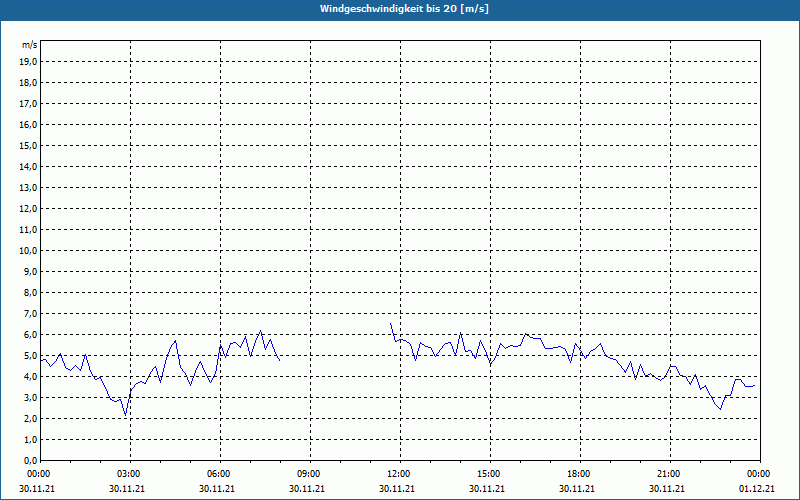Image resolution: width=800 pixels, height=500 pixels.
Task: Click the 7,0 y-axis label
Action: pyautogui.click(x=31, y=314)
